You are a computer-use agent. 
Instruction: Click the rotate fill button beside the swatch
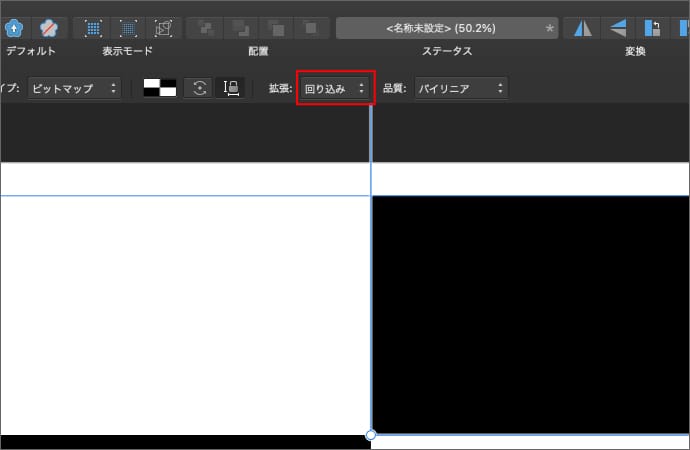click(199, 88)
